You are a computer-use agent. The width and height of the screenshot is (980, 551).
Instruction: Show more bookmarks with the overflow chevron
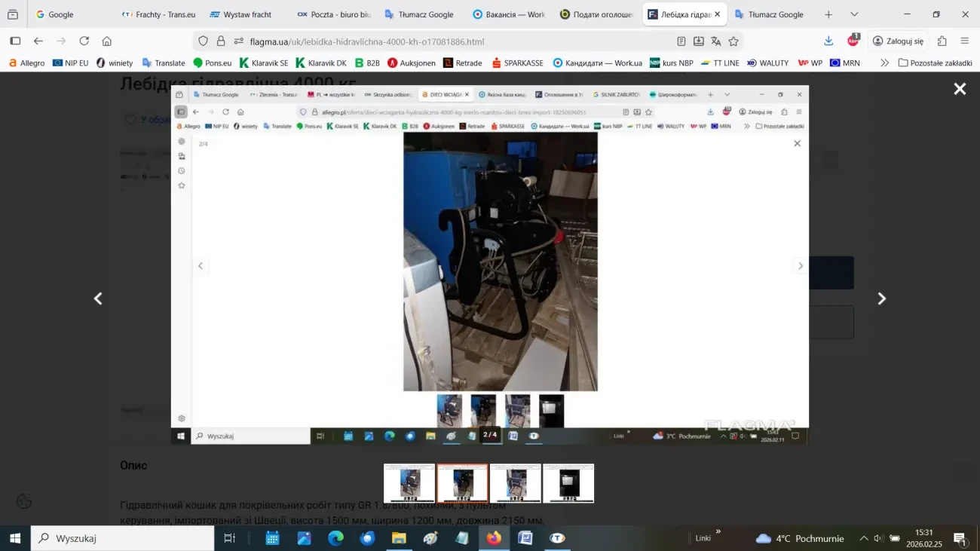(x=885, y=63)
